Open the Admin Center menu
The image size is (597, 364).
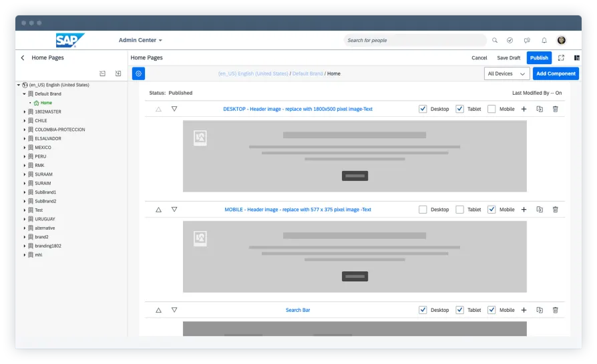pyautogui.click(x=140, y=40)
